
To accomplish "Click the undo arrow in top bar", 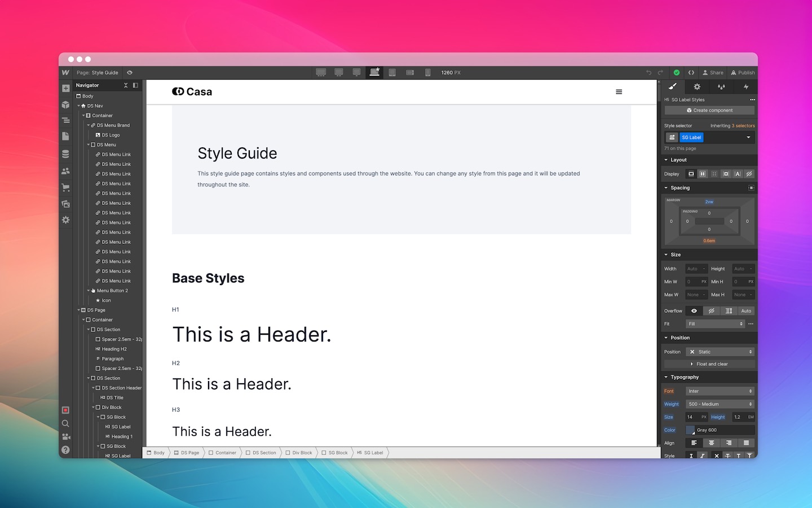I will coord(648,72).
